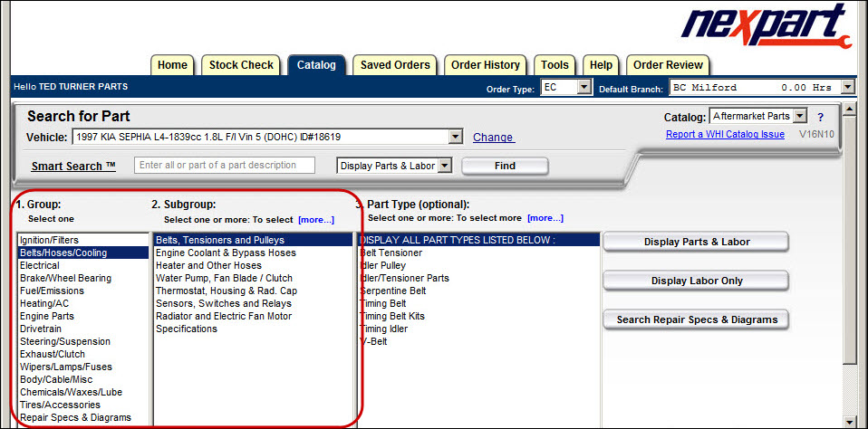
Task: Select Electrical group
Action: point(83,265)
